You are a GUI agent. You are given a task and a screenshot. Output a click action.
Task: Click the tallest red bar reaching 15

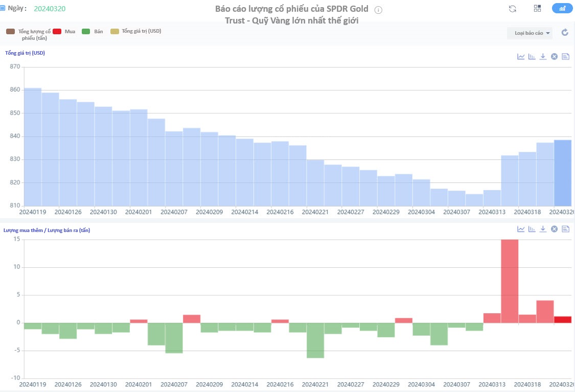(x=510, y=281)
